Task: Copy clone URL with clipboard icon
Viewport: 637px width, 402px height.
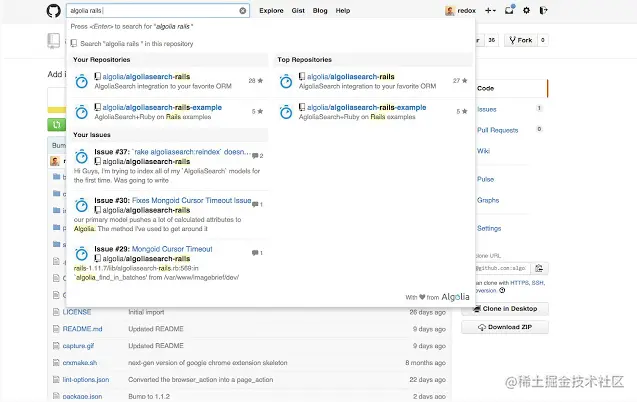Action: (x=539, y=268)
